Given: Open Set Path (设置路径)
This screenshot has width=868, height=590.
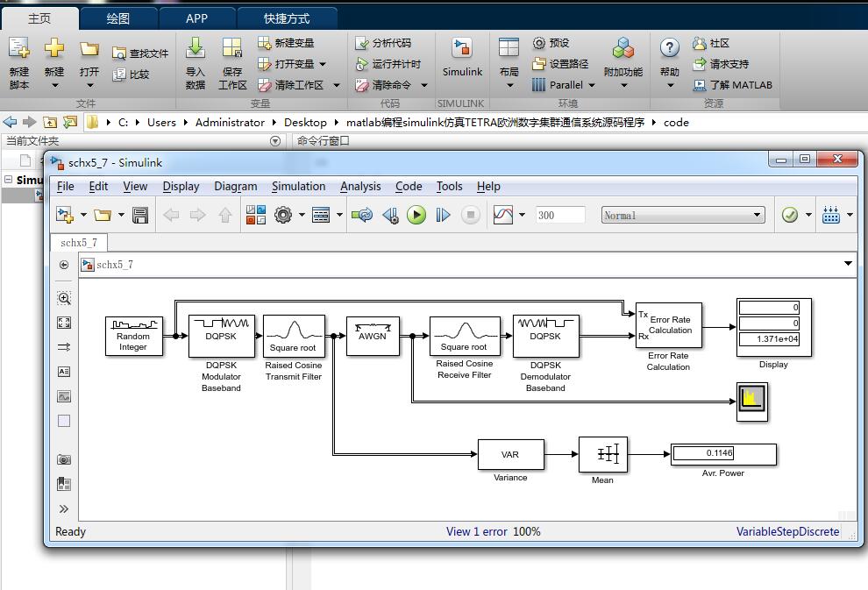Looking at the screenshot, I should [560, 64].
